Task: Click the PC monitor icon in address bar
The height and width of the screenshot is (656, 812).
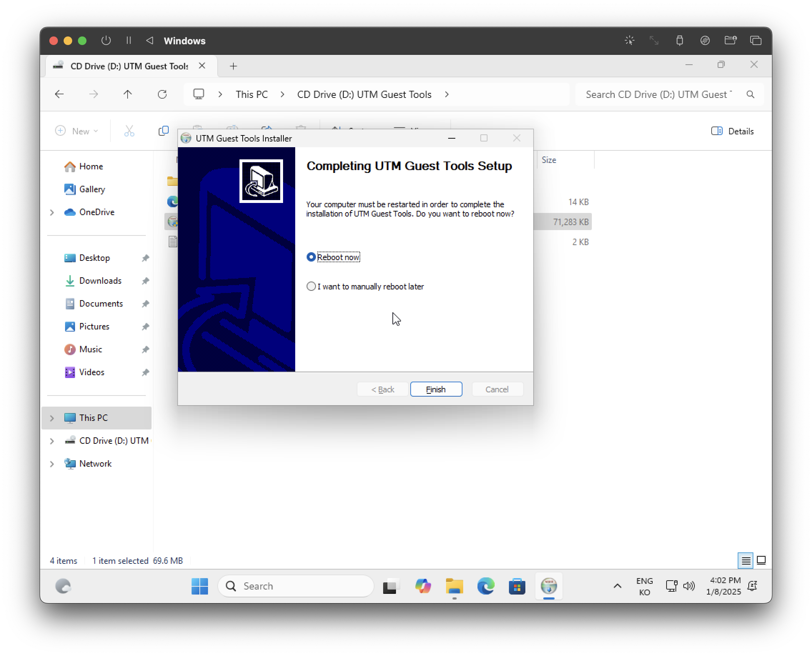Action: click(199, 94)
